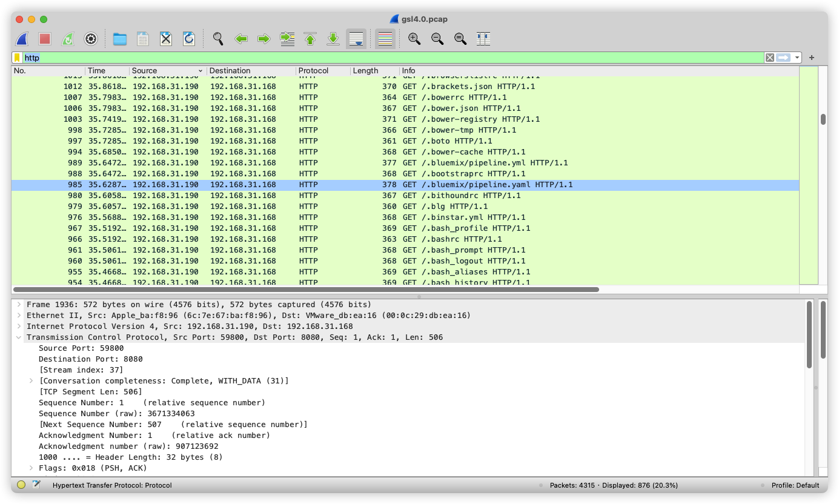Expand Internet Protocol Version 4 layer
The height and width of the screenshot is (504, 839).
click(19, 327)
